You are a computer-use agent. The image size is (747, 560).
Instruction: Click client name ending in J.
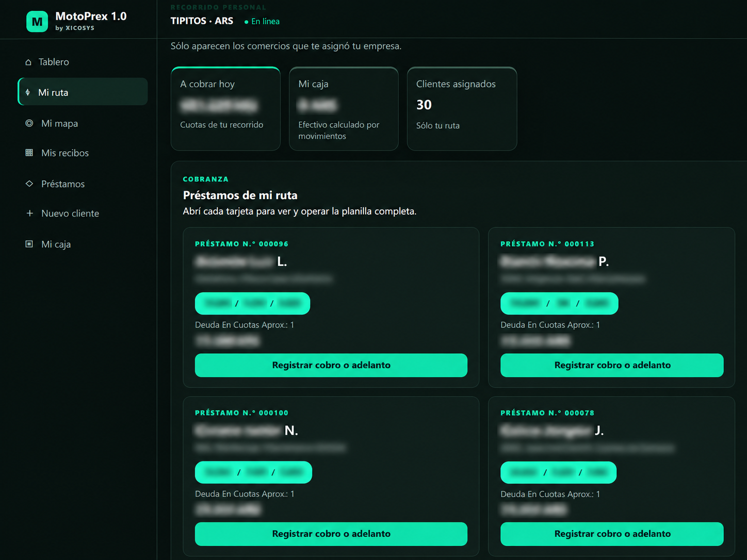[552, 430]
